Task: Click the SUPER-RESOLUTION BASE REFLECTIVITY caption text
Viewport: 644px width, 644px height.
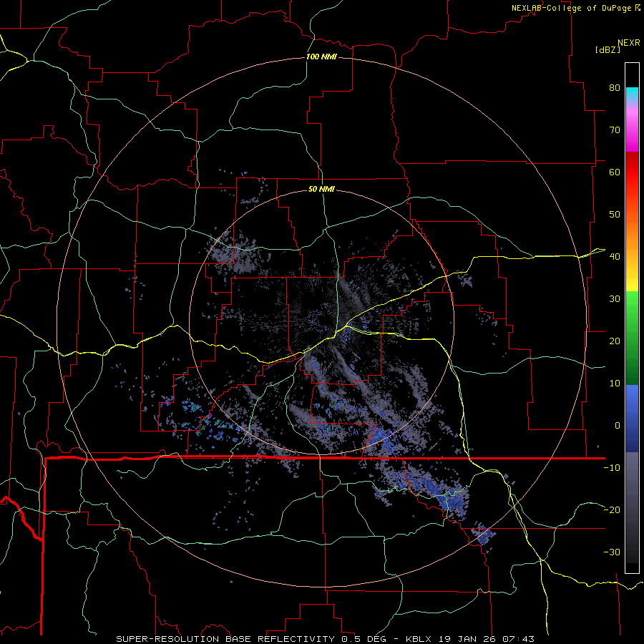Action: (225, 639)
